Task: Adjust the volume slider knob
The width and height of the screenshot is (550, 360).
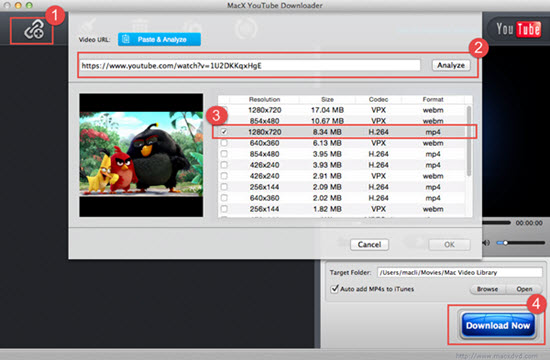Action: tap(505, 243)
